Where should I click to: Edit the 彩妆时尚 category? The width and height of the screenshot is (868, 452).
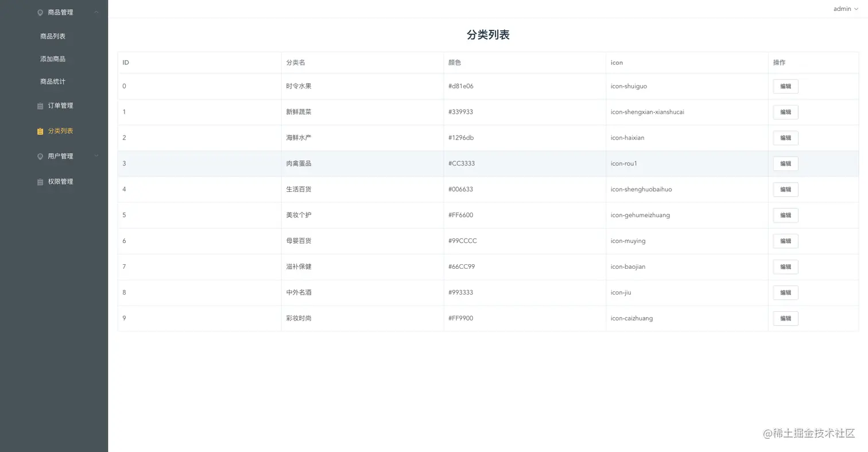[785, 318]
